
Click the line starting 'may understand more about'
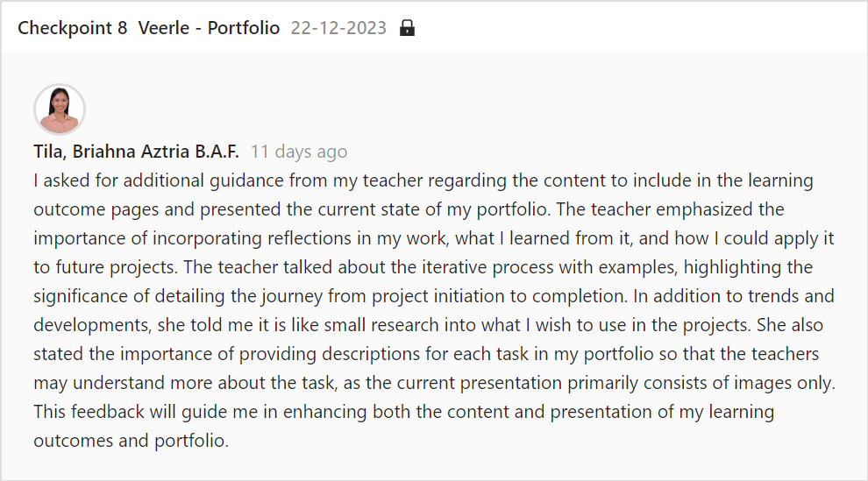click(x=435, y=383)
